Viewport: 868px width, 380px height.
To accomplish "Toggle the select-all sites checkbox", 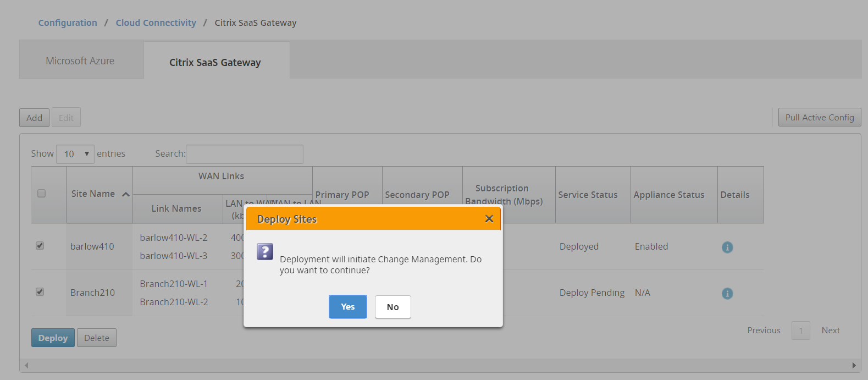I will pos(41,194).
